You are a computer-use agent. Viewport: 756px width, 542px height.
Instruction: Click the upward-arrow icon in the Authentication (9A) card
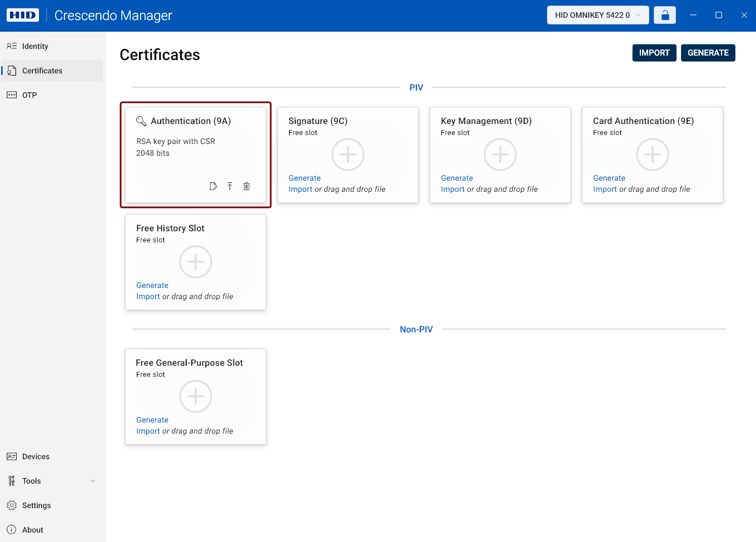(x=230, y=186)
